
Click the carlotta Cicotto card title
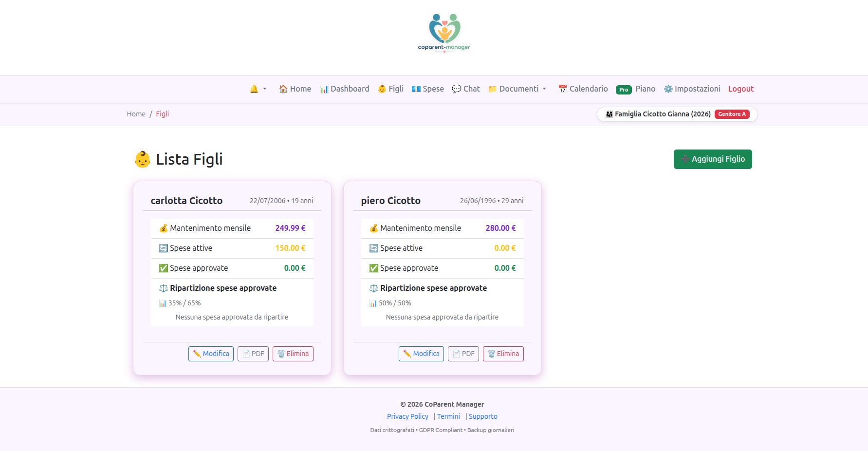coord(186,201)
